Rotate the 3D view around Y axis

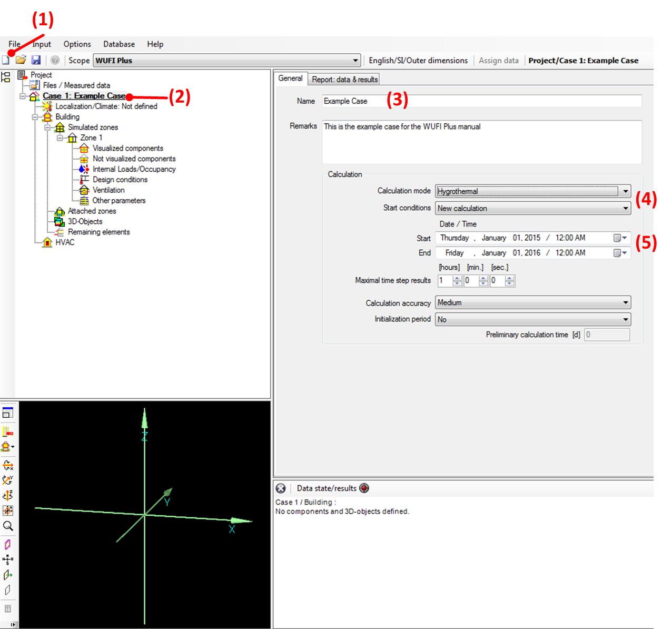point(7,480)
